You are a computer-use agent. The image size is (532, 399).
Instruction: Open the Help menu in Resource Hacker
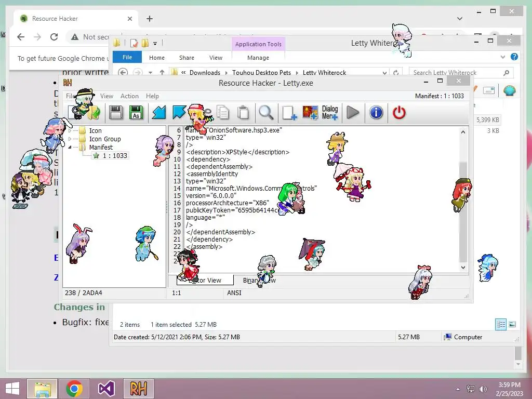(x=152, y=96)
